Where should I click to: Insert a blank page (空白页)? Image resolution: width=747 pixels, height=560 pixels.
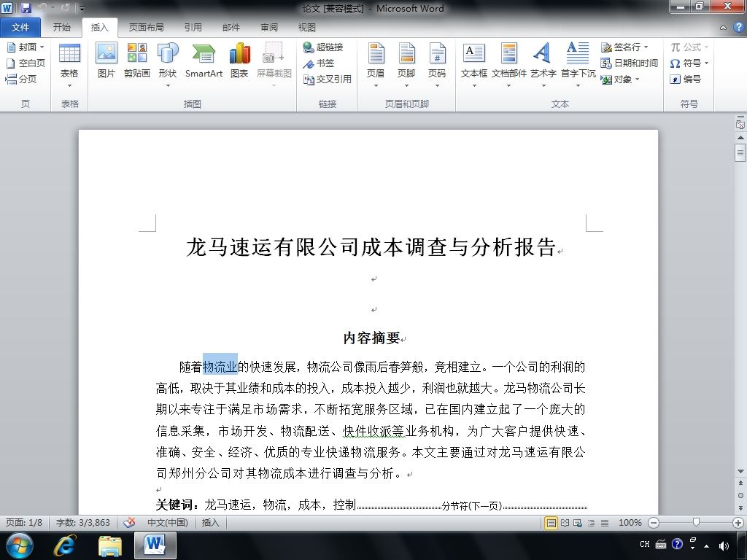click(x=26, y=63)
